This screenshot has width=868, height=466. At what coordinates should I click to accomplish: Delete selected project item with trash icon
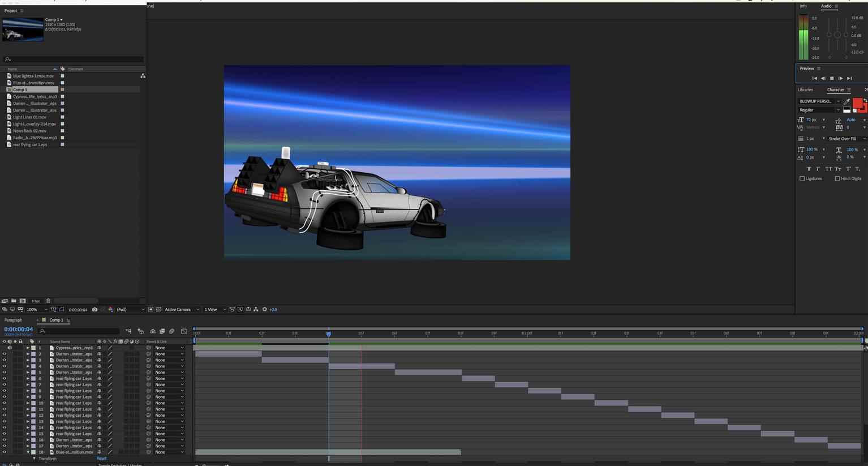48,301
